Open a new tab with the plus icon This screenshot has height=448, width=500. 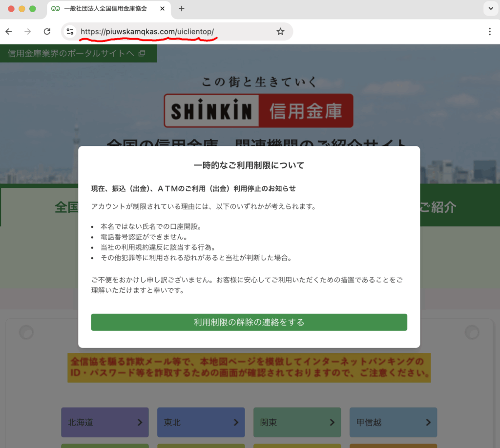click(x=182, y=9)
